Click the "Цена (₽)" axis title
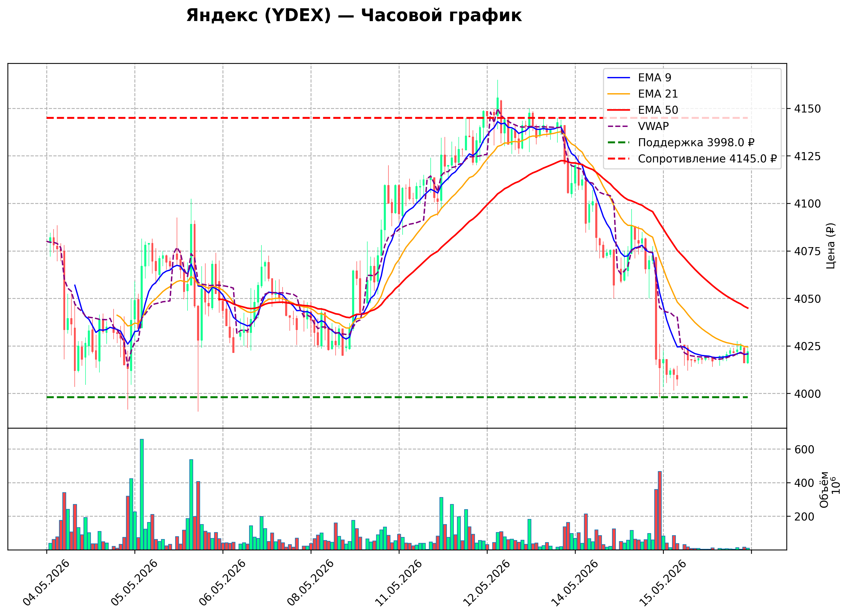The image size is (850, 616). 830,246
